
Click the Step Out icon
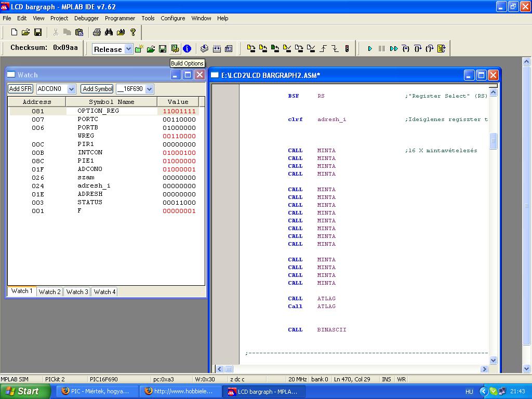[x=430, y=49]
